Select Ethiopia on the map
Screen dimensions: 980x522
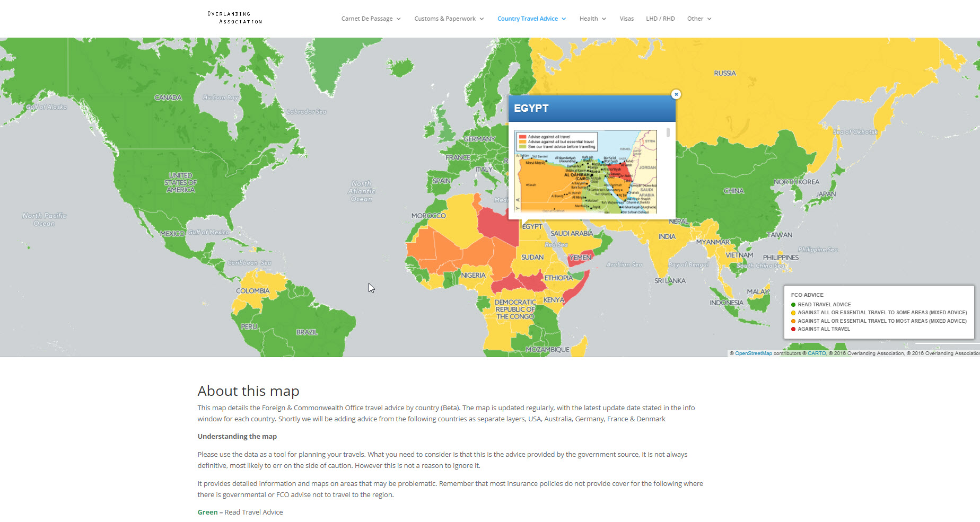[x=558, y=278]
